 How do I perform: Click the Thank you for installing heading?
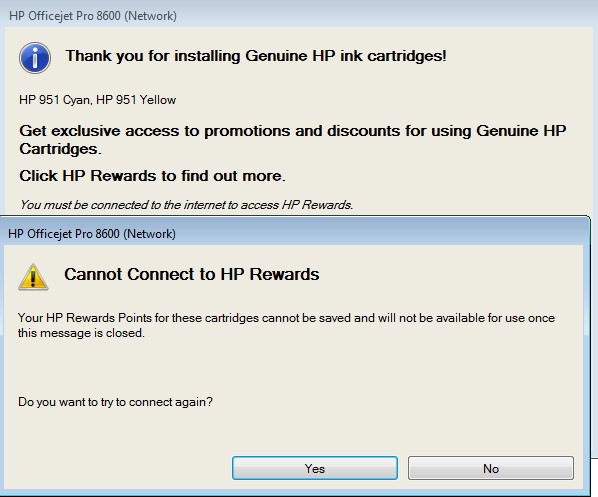click(x=256, y=56)
